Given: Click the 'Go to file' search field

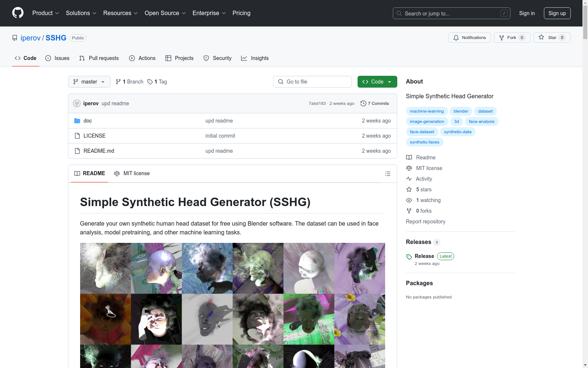Looking at the screenshot, I should (312, 82).
